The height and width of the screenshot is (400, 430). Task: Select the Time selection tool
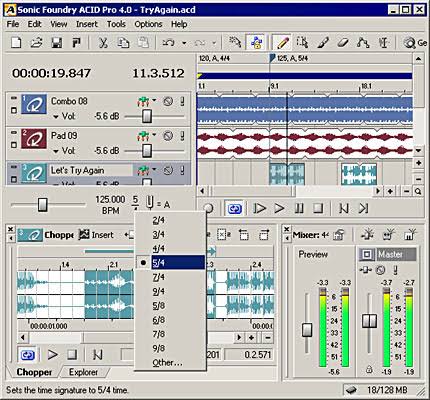pyautogui.click(x=383, y=43)
